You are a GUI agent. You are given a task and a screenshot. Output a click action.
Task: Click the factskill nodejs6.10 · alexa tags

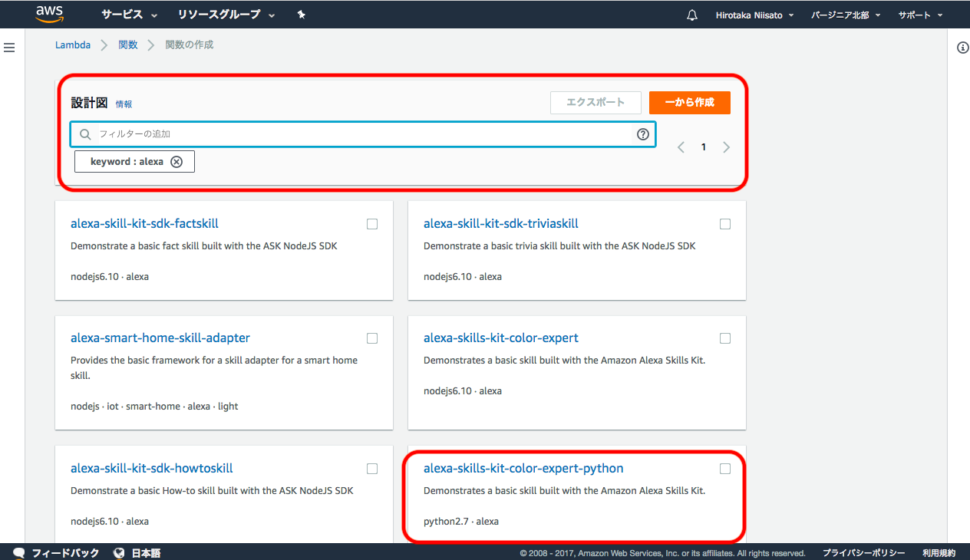point(110,277)
